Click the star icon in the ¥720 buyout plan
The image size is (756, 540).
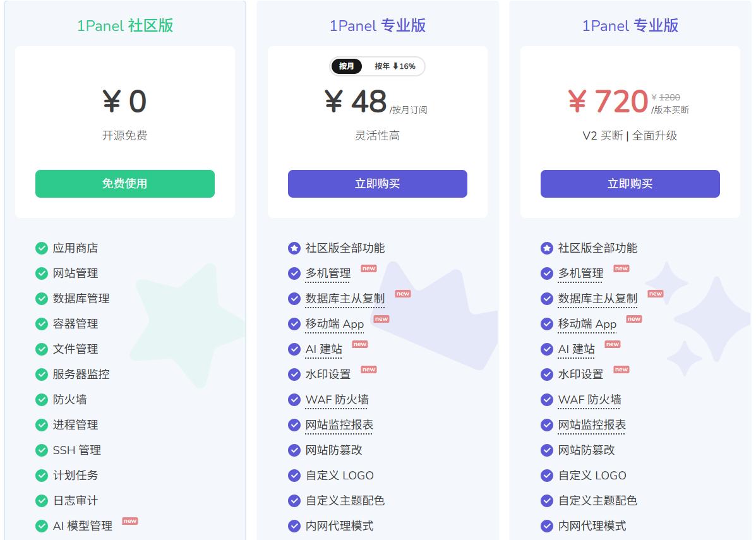(x=547, y=248)
